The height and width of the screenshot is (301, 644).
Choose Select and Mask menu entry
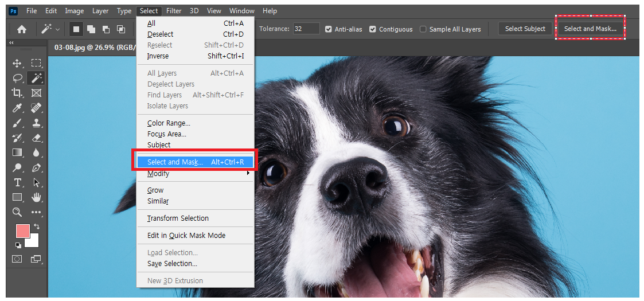pos(195,162)
